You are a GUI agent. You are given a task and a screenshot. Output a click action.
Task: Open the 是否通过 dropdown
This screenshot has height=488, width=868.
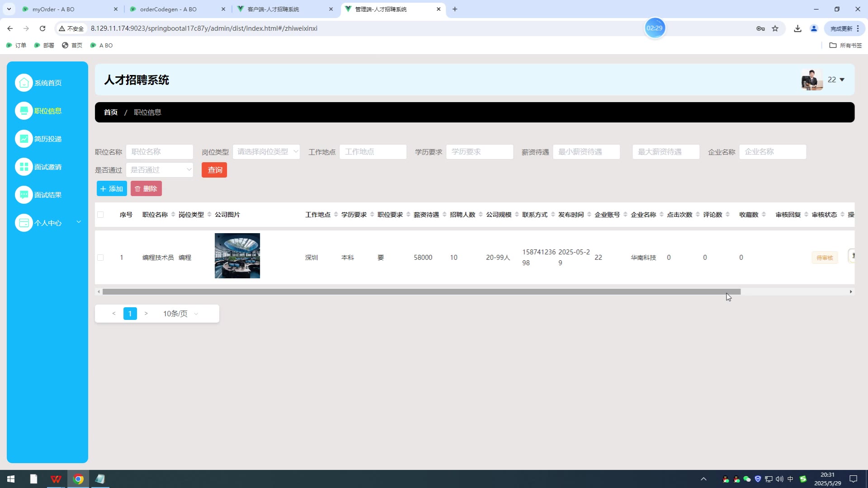pos(160,170)
